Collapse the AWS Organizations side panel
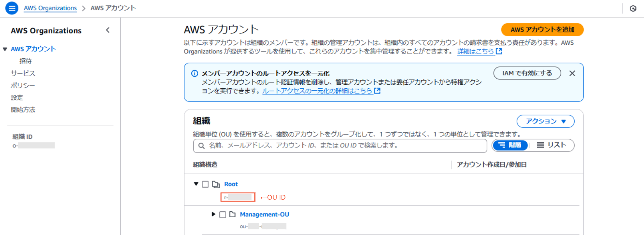This screenshot has width=644, height=235. coord(108,30)
